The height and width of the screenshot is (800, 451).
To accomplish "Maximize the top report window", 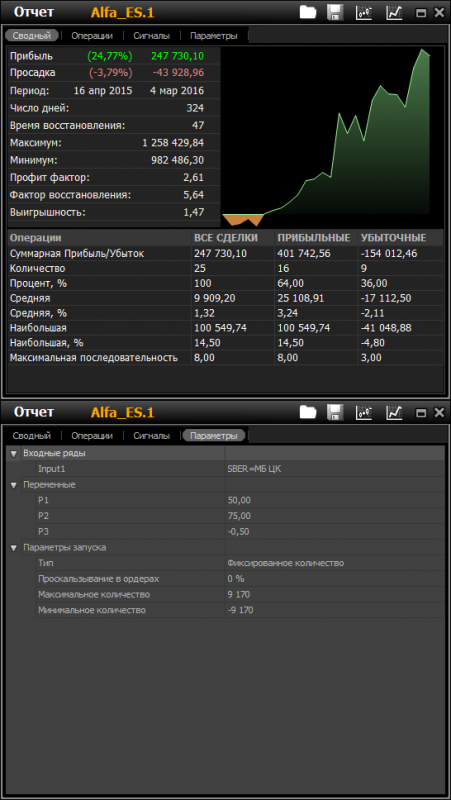I will tap(421, 13).
